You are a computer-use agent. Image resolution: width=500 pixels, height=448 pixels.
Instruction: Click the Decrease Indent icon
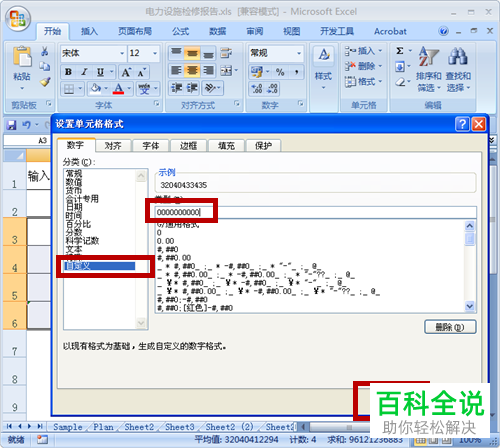coord(176,88)
